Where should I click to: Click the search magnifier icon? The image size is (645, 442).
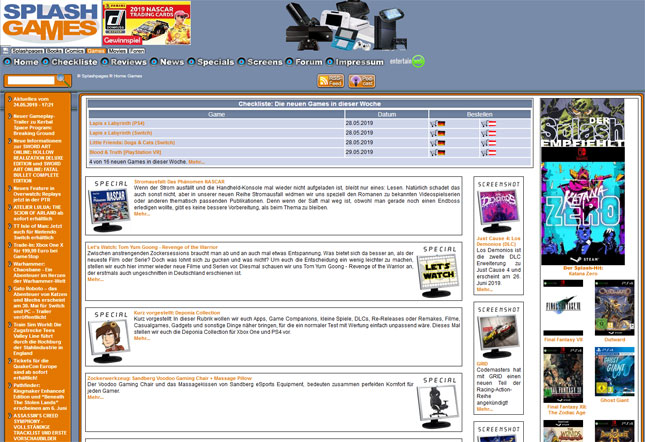point(63,80)
